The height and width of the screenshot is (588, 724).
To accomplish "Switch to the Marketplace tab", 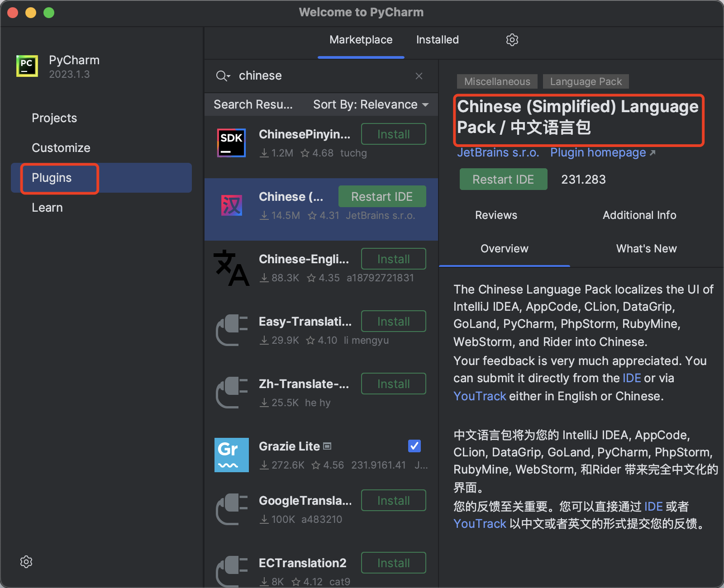I will point(361,40).
